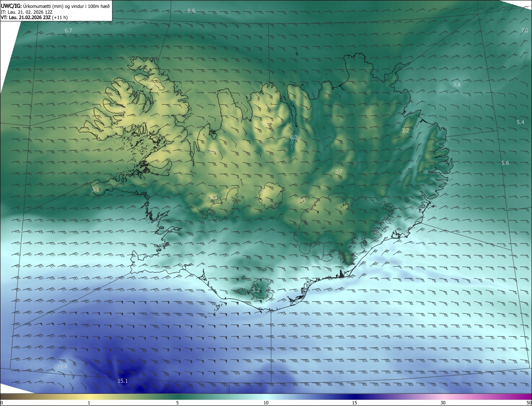The height and width of the screenshot is (406, 532).
Task: Click the magenta end of the colour scale
Action: pyautogui.click(x=528, y=396)
